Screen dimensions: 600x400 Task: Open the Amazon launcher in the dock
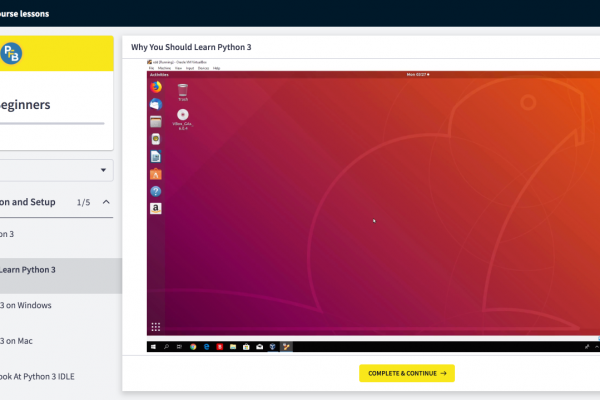coord(156,209)
